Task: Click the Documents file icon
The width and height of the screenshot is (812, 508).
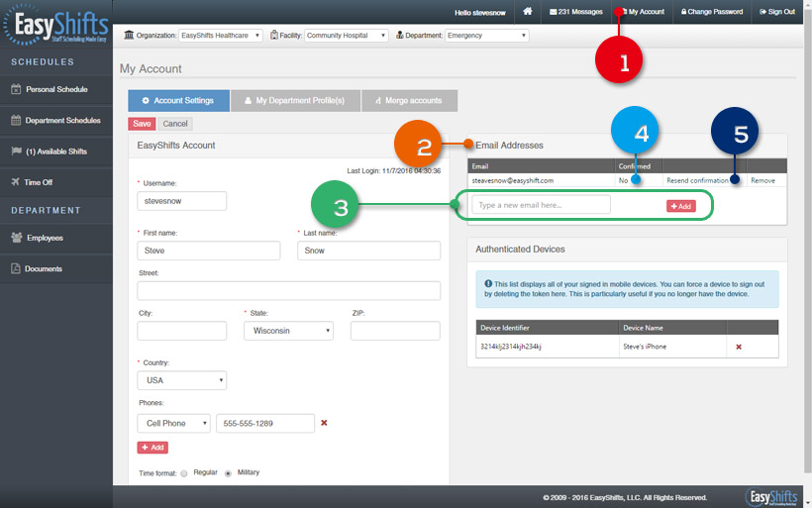Action: point(16,268)
